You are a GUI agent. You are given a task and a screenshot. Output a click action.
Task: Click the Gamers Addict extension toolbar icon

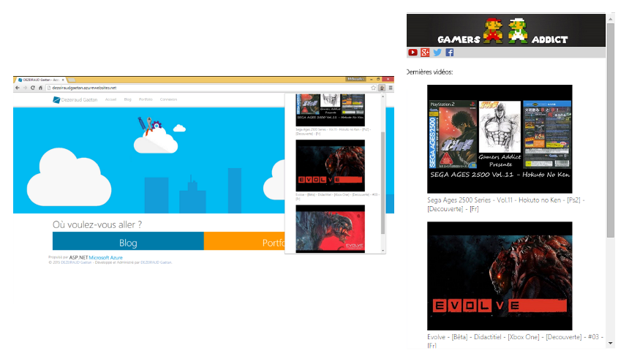click(382, 87)
